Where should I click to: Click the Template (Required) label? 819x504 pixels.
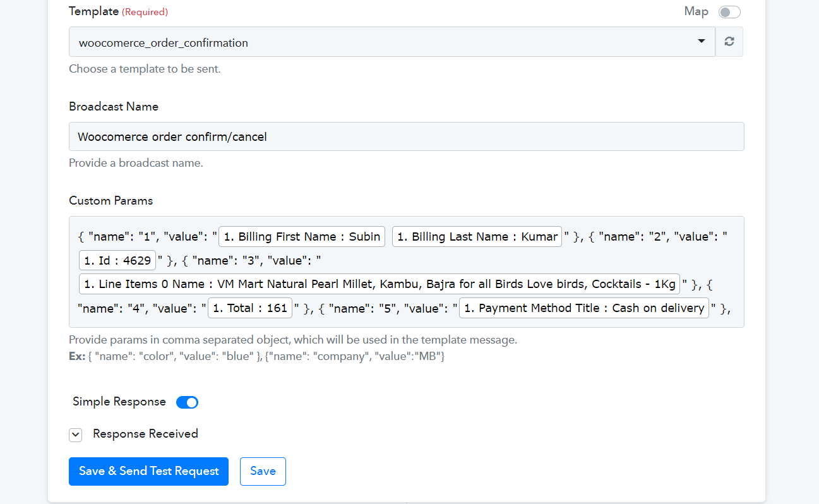pos(118,11)
